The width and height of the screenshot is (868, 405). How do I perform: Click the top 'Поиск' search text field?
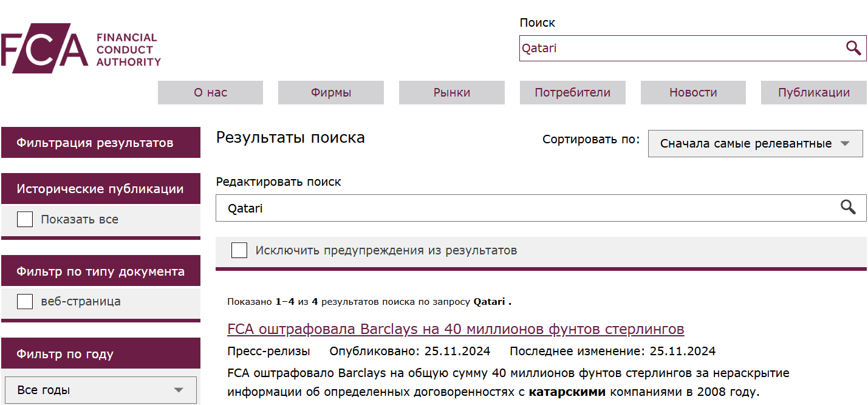click(680, 48)
